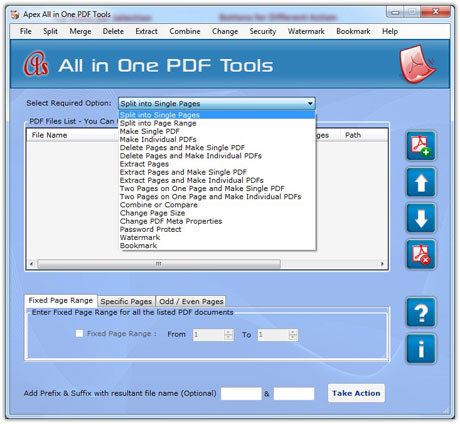
Task: Toggle the Fixed Page Range checkbox
Action: [79, 333]
